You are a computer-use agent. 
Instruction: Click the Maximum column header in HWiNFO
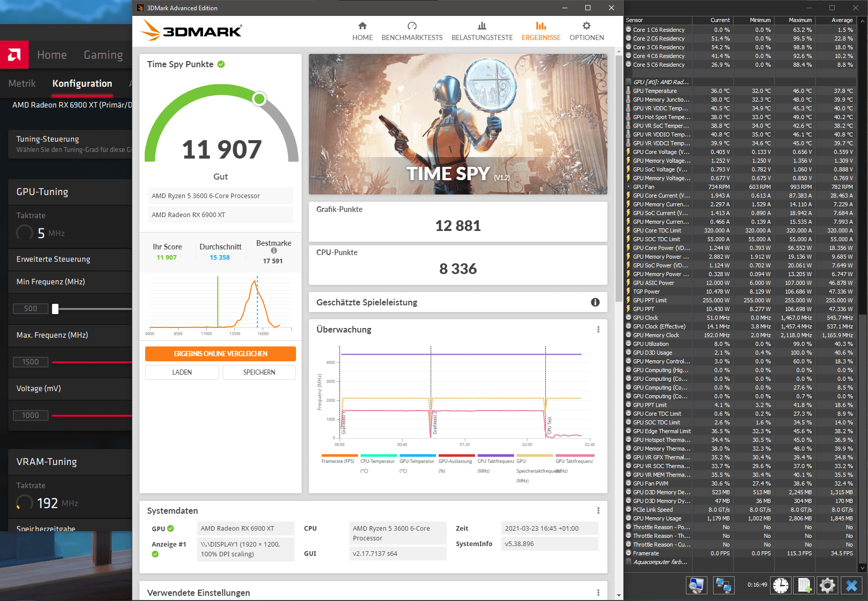[x=795, y=20]
